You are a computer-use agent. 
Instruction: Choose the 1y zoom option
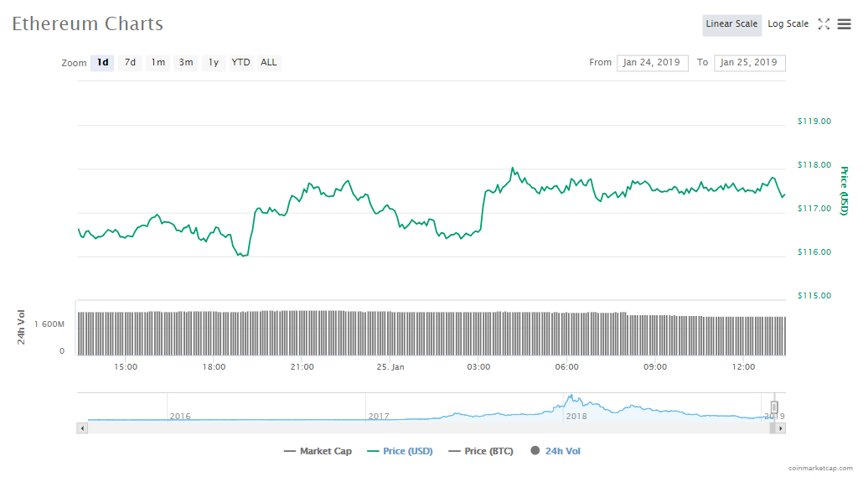214,63
